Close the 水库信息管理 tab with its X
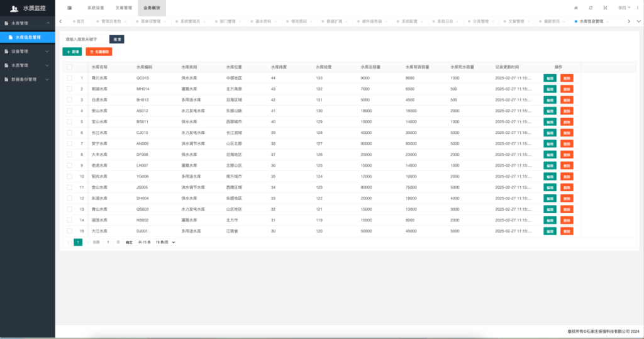Viewport: 644px width, 339px height. point(608,21)
